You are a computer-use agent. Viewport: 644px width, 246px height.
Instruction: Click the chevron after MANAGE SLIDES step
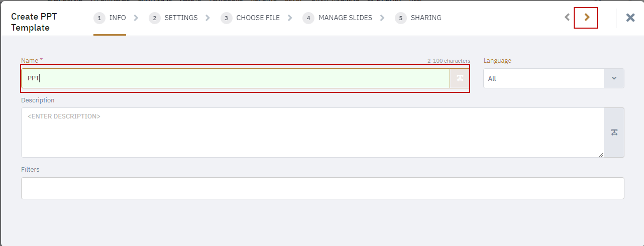click(x=382, y=18)
